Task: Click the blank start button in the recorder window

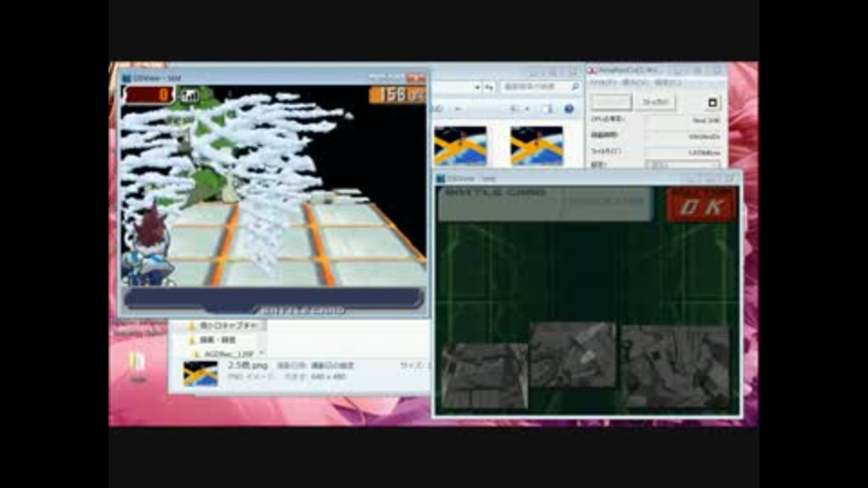Action: pyautogui.click(x=611, y=102)
